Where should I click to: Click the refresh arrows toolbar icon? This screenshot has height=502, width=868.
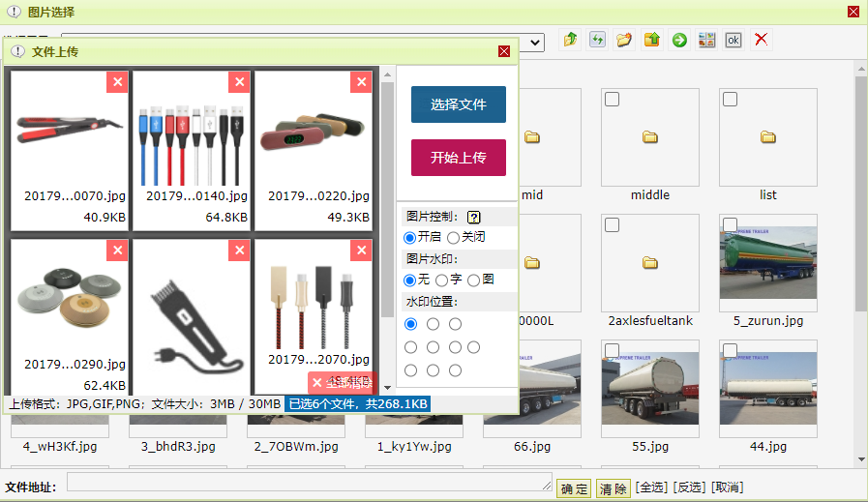[x=598, y=40]
